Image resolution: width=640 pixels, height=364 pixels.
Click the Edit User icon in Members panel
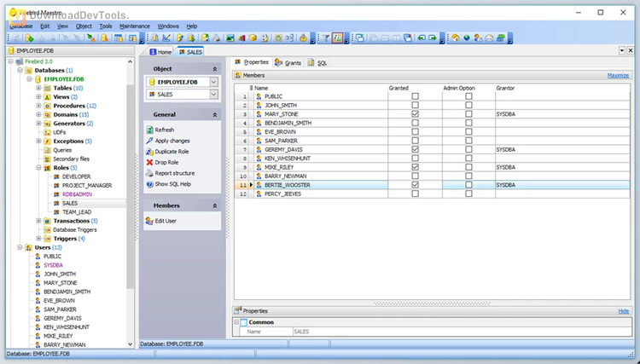click(149, 221)
